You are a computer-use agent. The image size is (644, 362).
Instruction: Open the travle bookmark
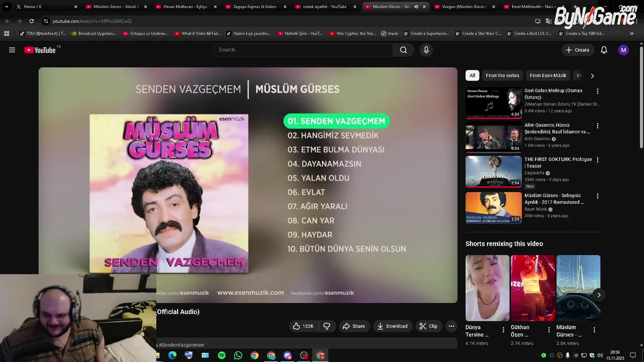tap(389, 34)
